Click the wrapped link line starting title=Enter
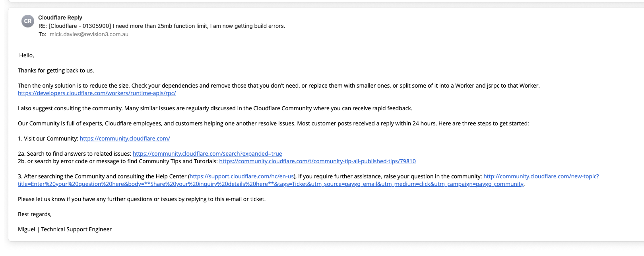Viewport: 644px width, 256px height. [x=270, y=184]
